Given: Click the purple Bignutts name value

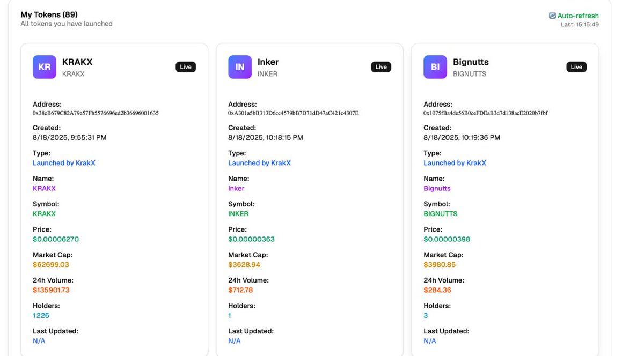Looking at the screenshot, I should (437, 188).
